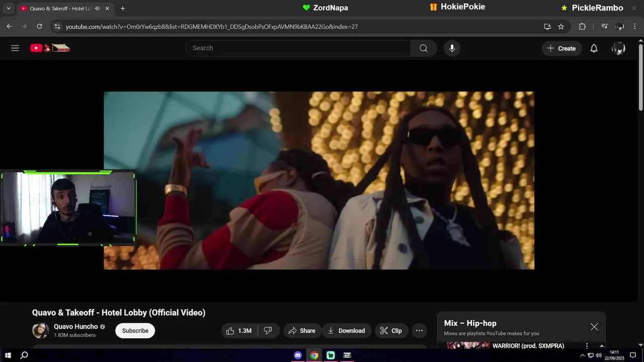Open network status in system tray
The width and height of the screenshot is (644, 362).
point(591,355)
